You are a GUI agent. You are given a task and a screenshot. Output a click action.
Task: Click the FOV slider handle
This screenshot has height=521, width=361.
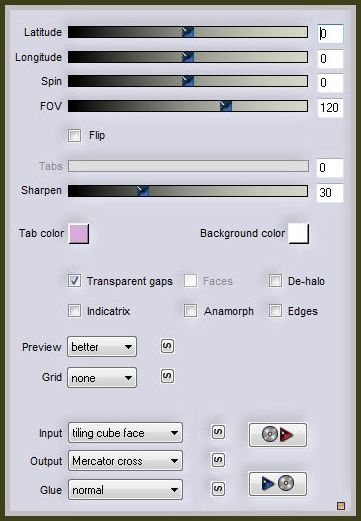[x=226, y=106]
